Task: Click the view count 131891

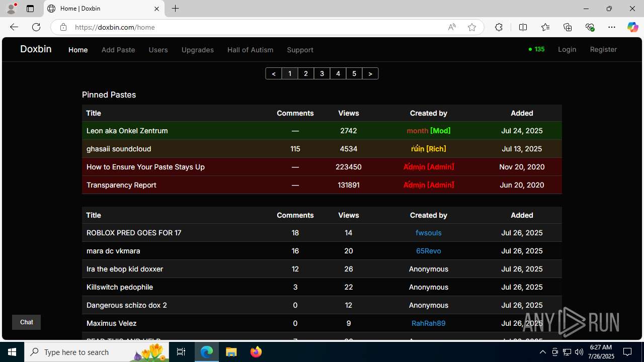Action: [348, 185]
